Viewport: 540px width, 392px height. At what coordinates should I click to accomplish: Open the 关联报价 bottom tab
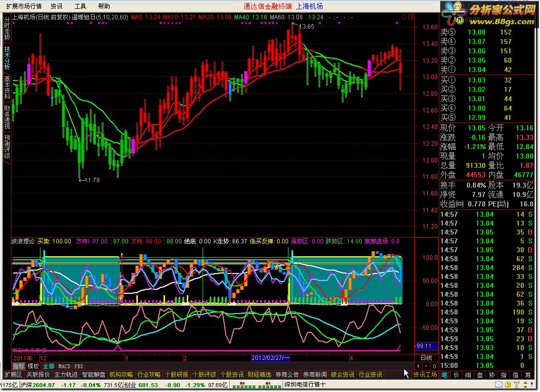pos(38,374)
